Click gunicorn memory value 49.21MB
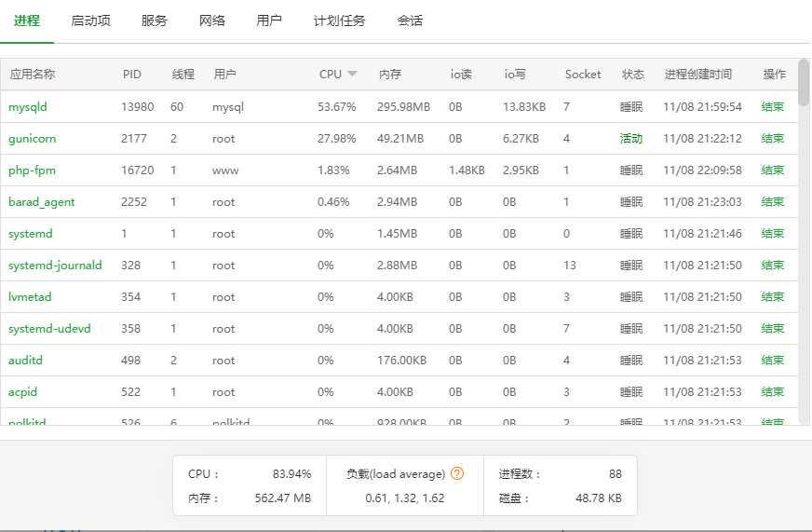The image size is (812, 532). click(x=400, y=138)
